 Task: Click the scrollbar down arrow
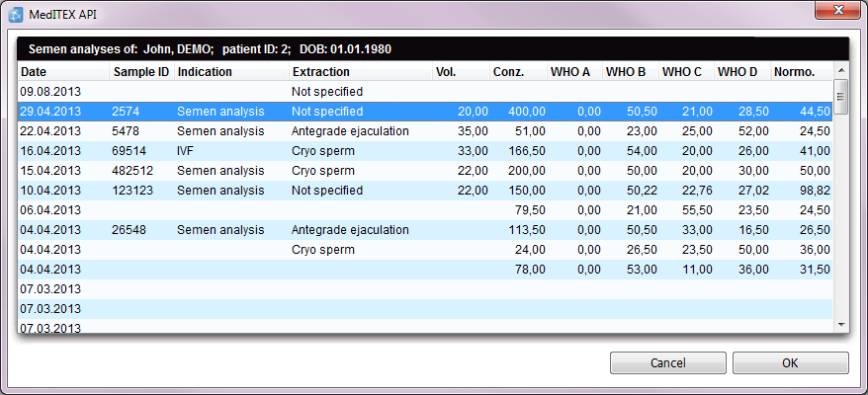click(x=841, y=324)
